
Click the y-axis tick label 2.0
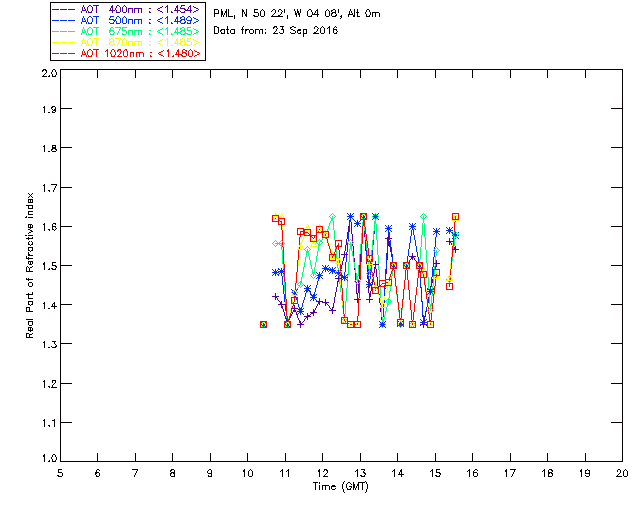pyautogui.click(x=49, y=73)
